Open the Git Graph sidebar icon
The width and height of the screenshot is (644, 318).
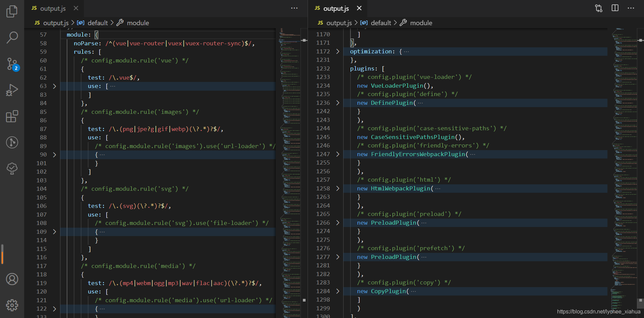[12, 142]
